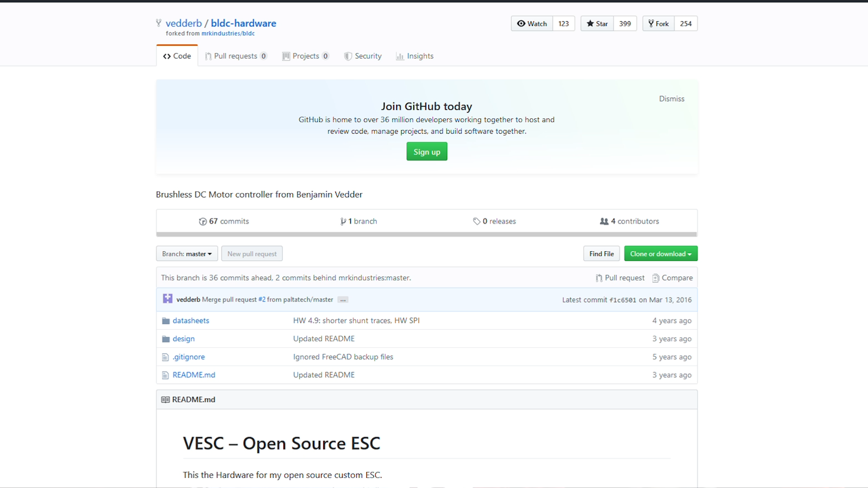Click the releases tag icon

click(x=476, y=221)
